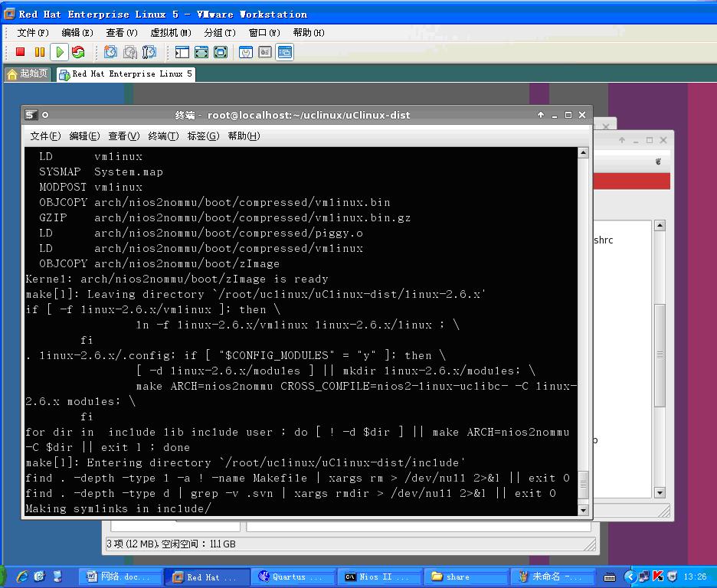Open the 查看(V) menu in VMware
The image size is (717, 588).
(x=122, y=33)
